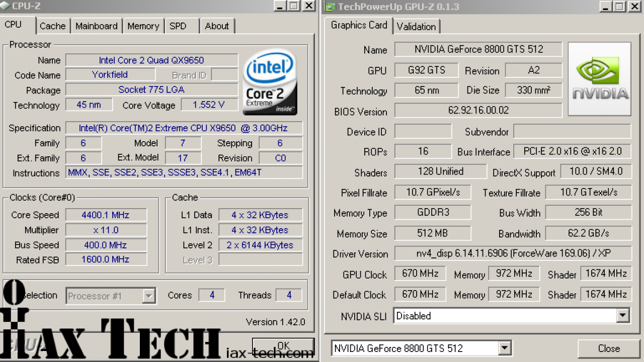The width and height of the screenshot is (644, 362).
Task: Click the Technology value 45 nm
Action: [89, 105]
